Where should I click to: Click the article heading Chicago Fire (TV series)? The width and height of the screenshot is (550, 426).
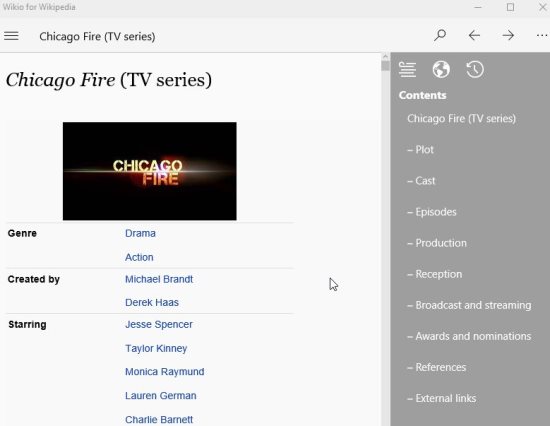(x=109, y=80)
